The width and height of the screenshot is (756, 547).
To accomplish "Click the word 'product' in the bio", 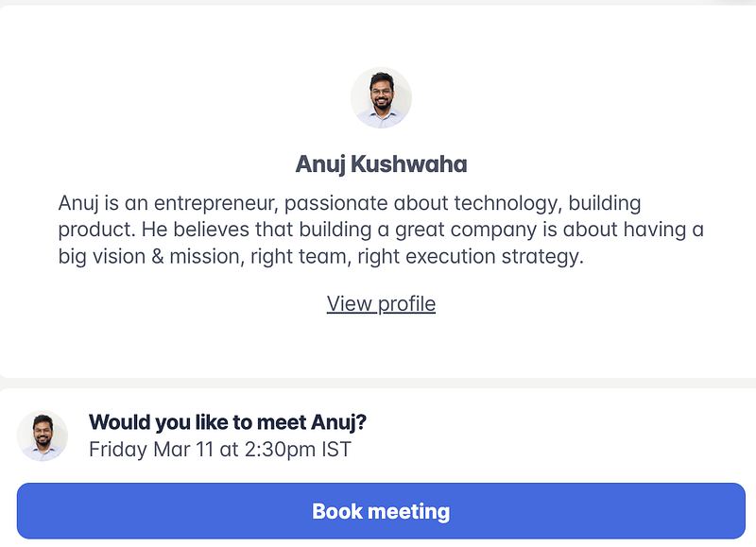I will pos(92,231).
